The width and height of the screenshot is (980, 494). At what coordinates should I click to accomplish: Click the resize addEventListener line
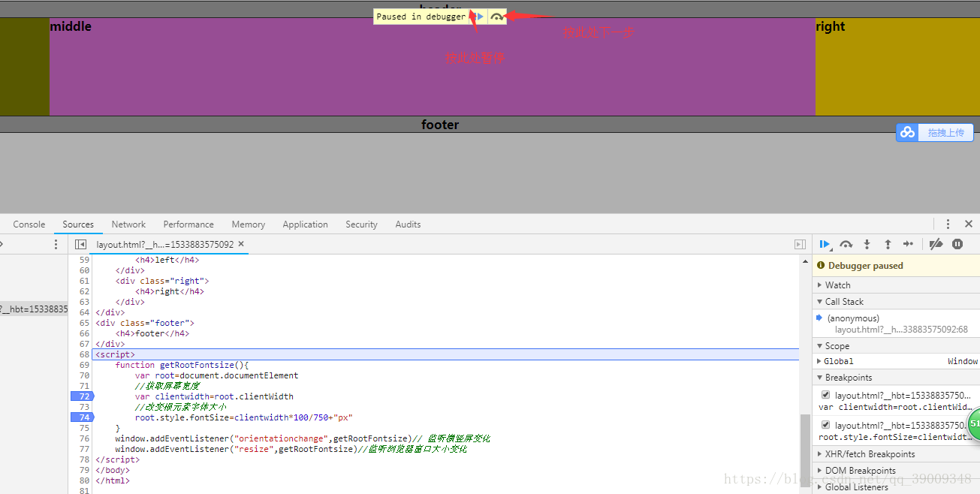(x=291, y=449)
